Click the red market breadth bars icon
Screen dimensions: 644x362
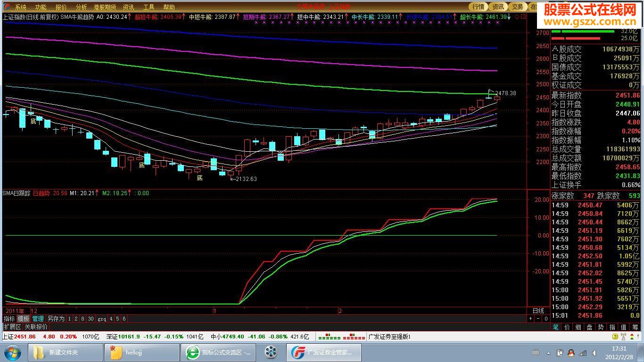[354, 337]
